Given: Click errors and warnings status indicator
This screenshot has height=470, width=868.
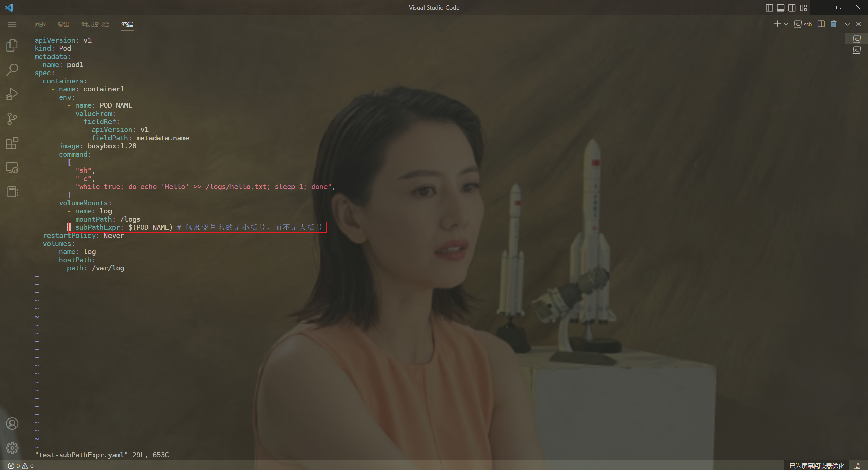Looking at the screenshot, I should coord(21,466).
